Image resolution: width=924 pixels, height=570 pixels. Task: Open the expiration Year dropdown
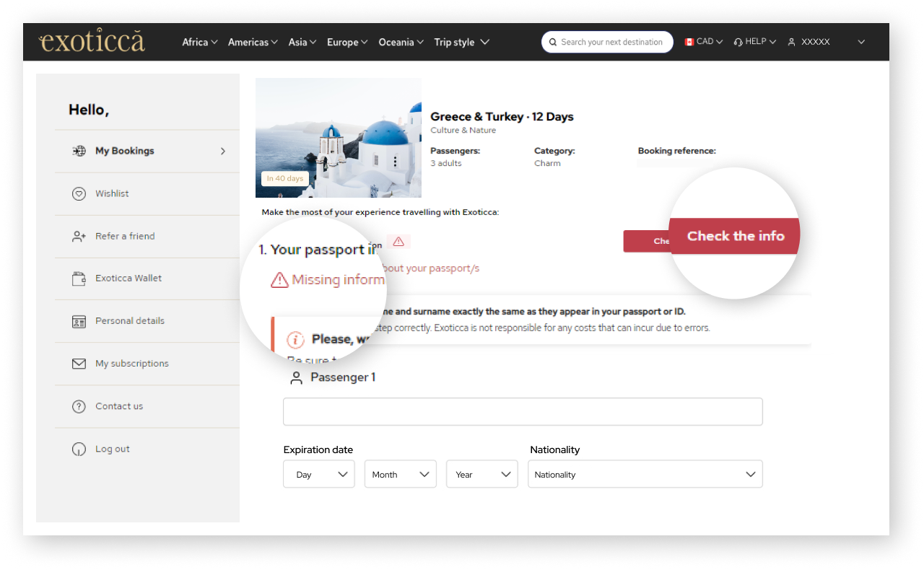coord(482,474)
